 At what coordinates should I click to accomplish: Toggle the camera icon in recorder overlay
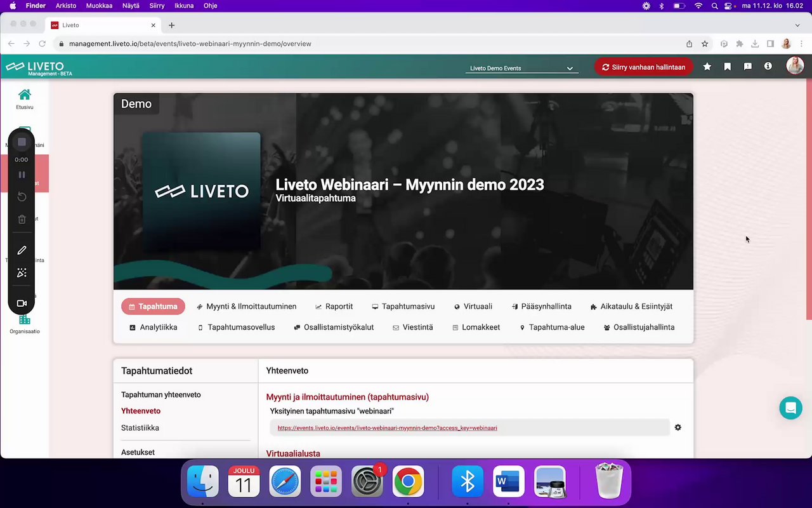[22, 304]
